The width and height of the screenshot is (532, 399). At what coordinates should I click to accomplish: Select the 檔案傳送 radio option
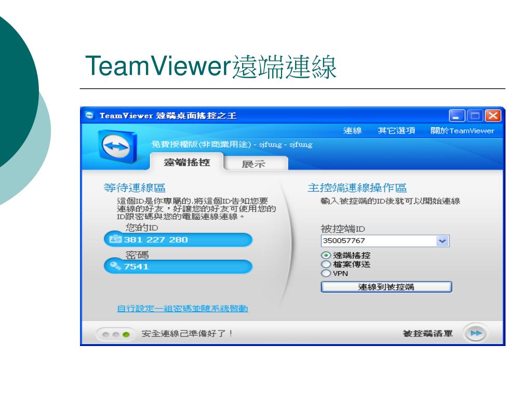point(326,264)
